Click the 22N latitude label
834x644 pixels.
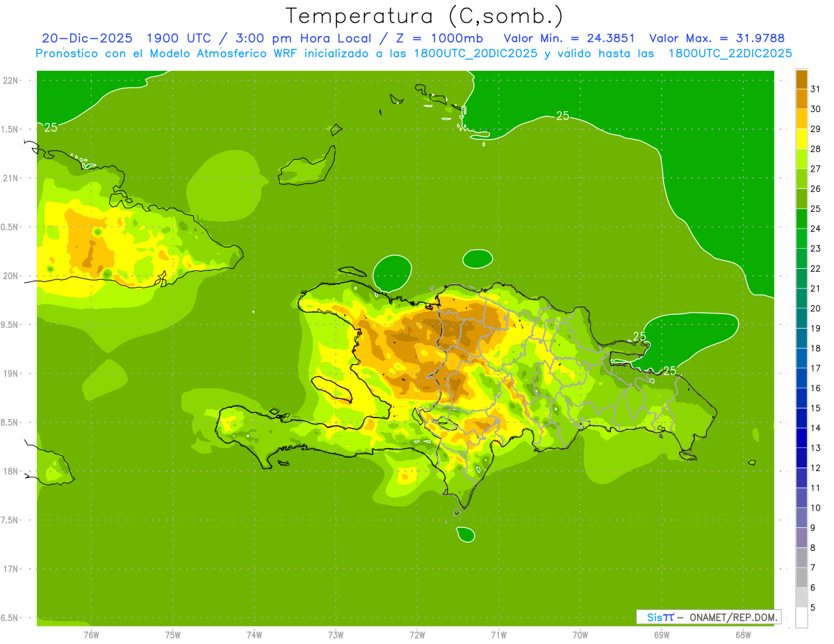12,81
